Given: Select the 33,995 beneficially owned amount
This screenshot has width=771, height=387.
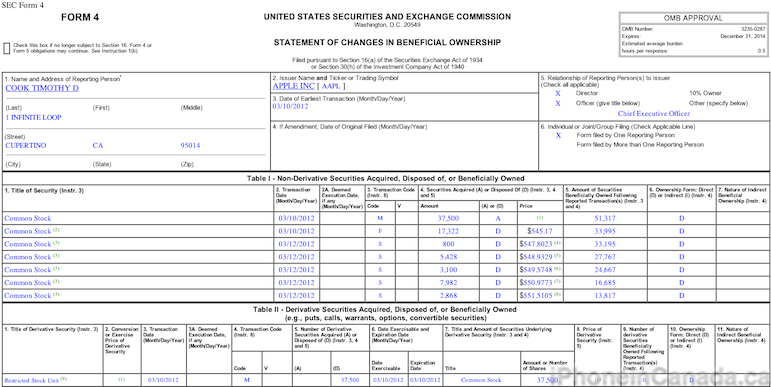Looking at the screenshot, I should click(605, 231).
